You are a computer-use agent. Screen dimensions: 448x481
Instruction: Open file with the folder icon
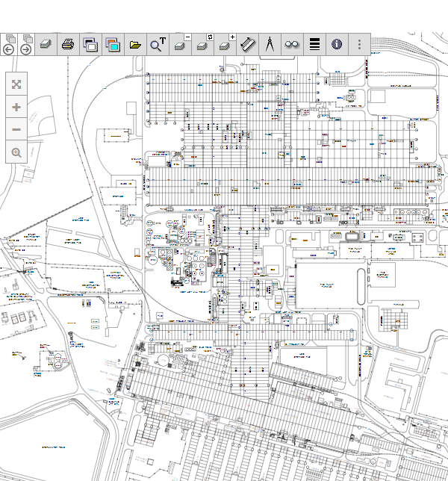tap(135, 44)
